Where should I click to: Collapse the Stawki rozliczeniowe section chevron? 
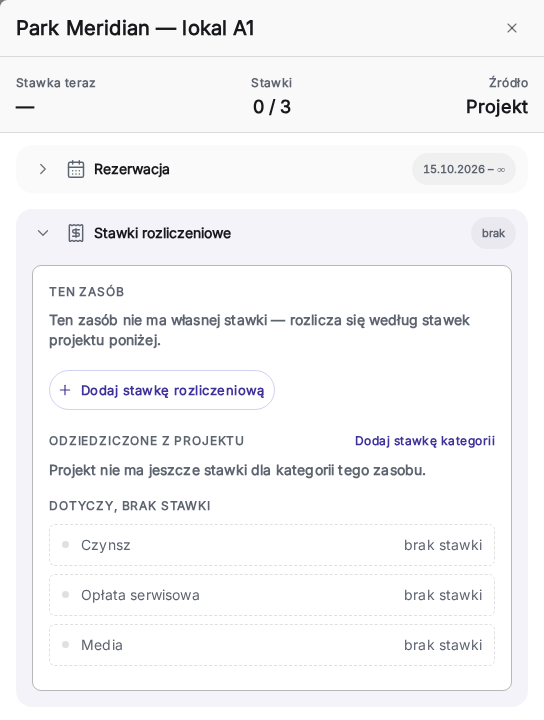[43, 233]
